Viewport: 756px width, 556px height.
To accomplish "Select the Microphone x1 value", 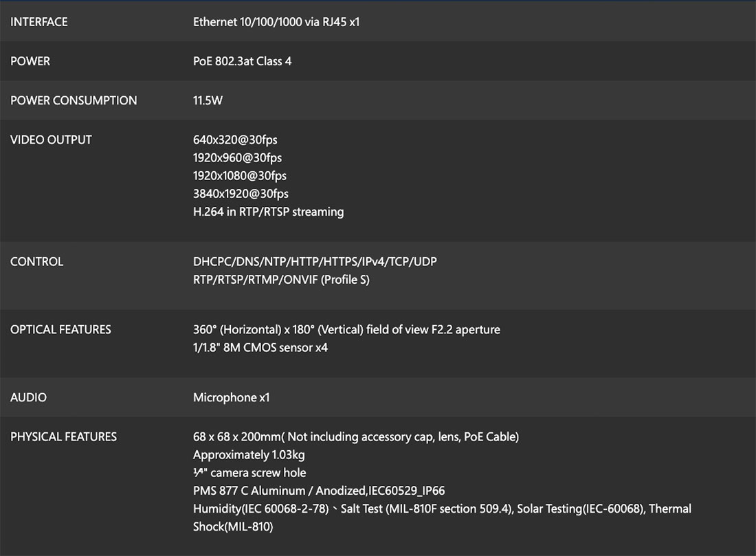I will (231, 398).
